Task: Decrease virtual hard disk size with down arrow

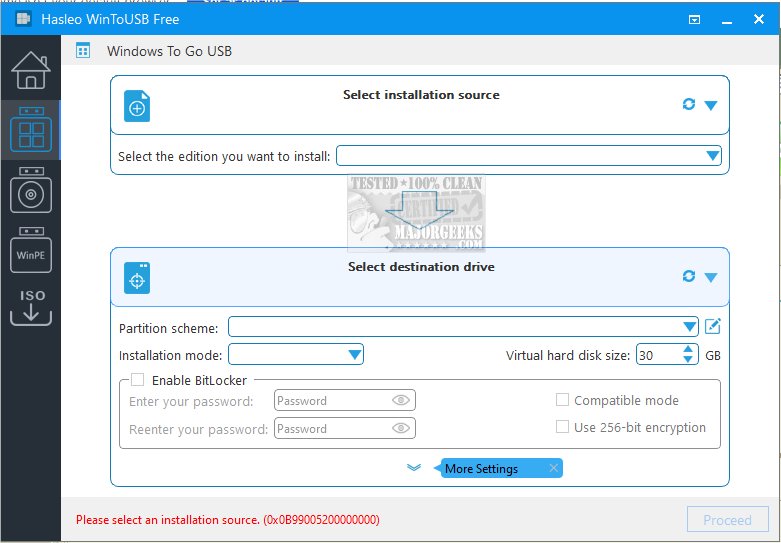Action: [x=688, y=360]
